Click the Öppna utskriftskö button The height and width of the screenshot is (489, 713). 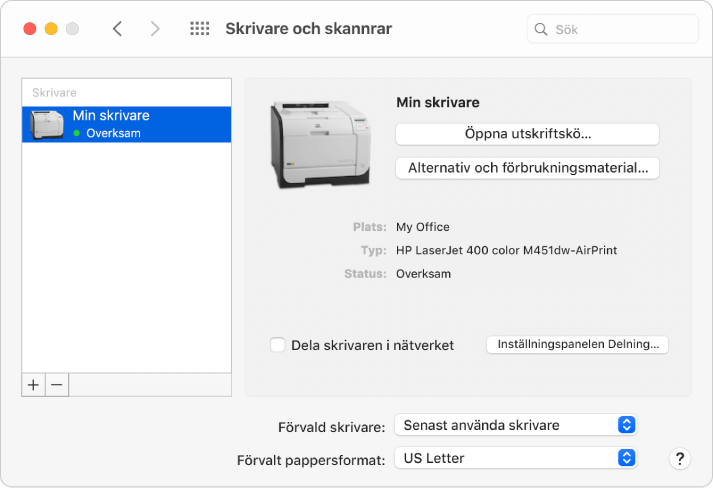[x=527, y=134]
